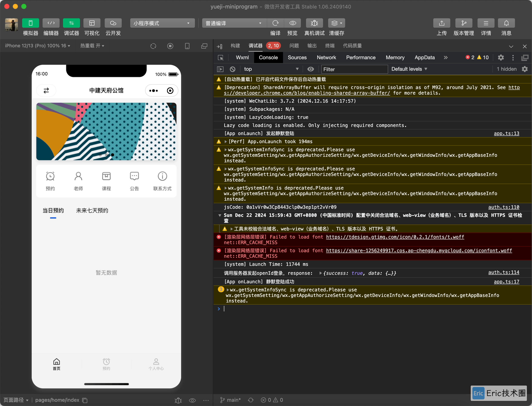This screenshot has width=532, height=406.
Task: Toggle the 模拟器 simulator panel button
Action: pos(30,23)
